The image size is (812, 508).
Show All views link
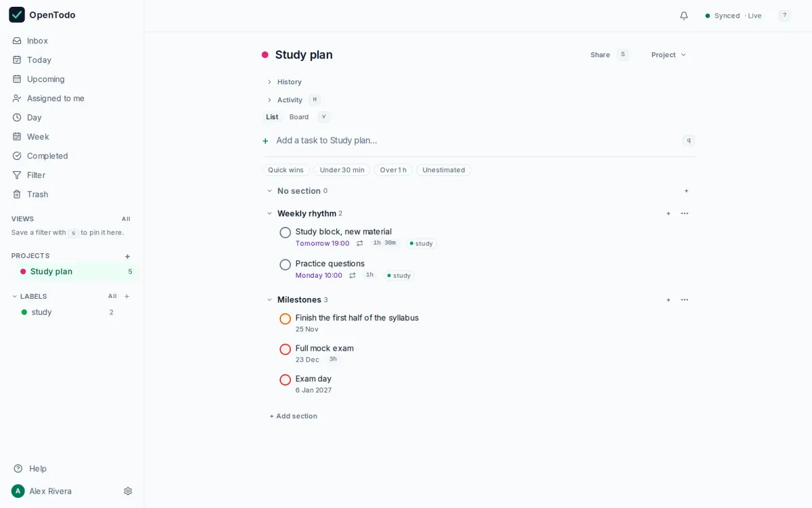(x=126, y=219)
